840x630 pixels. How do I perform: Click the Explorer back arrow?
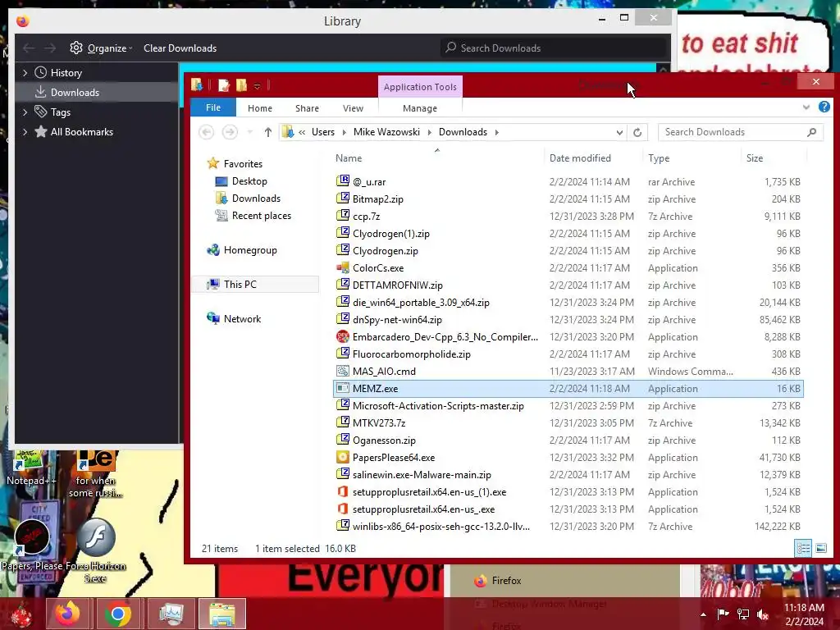pyautogui.click(x=206, y=132)
